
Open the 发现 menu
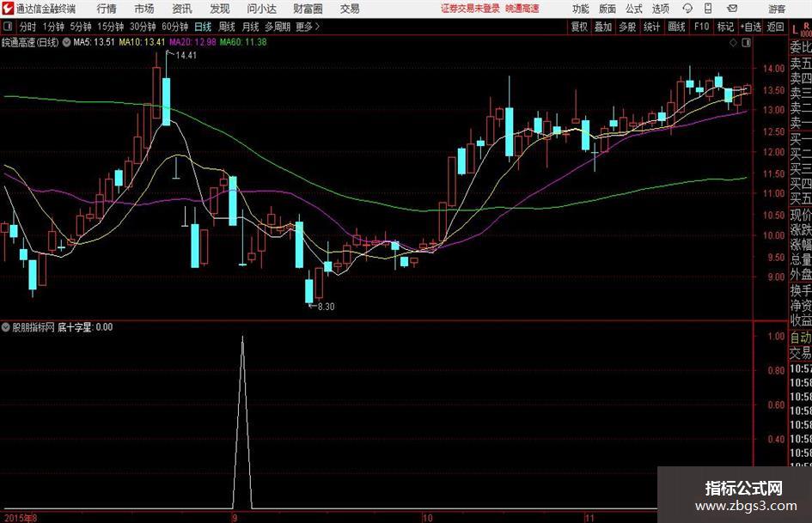pyautogui.click(x=220, y=9)
